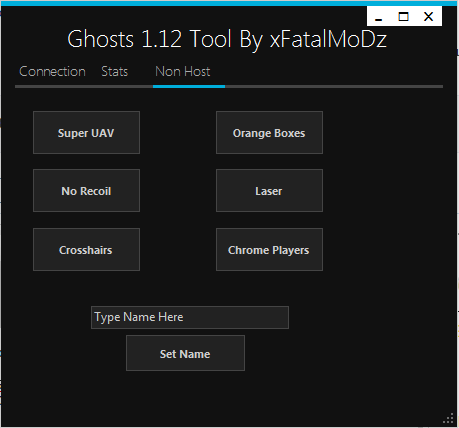Enable Orange Boxes

pyautogui.click(x=269, y=133)
